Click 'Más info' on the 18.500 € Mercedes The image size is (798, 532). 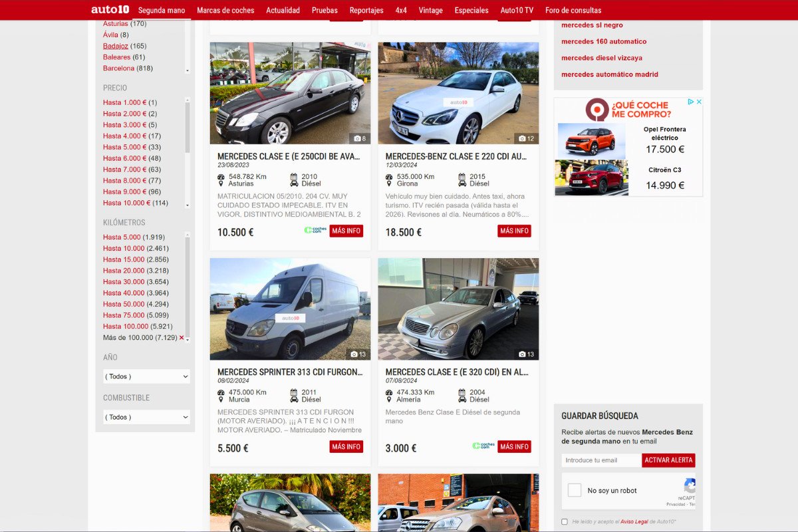pyautogui.click(x=514, y=231)
